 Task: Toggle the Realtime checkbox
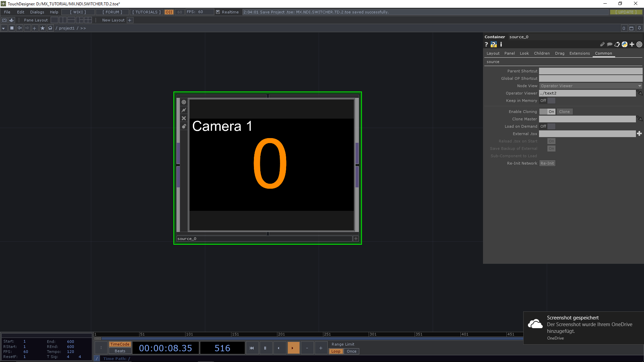(x=218, y=12)
